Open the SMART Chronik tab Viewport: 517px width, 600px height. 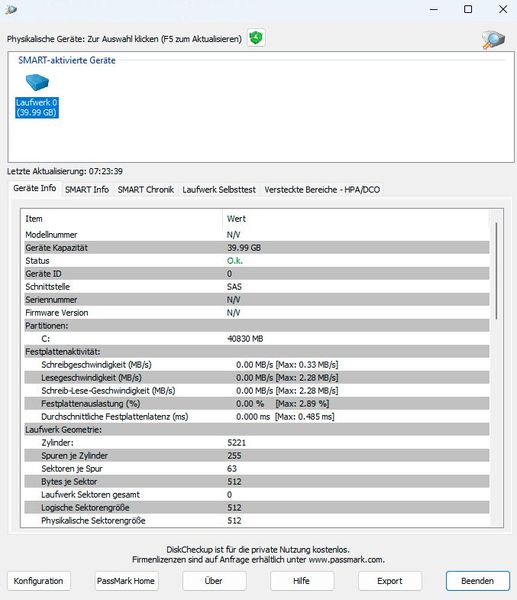145,189
